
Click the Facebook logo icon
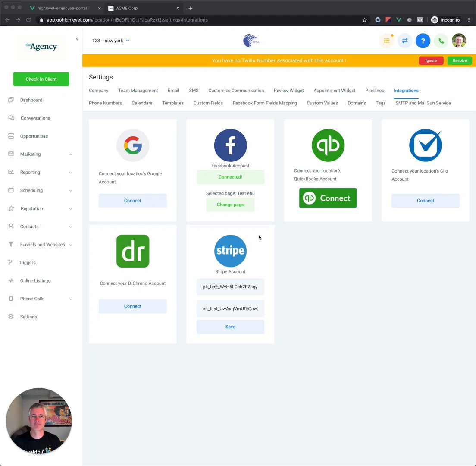[230, 145]
